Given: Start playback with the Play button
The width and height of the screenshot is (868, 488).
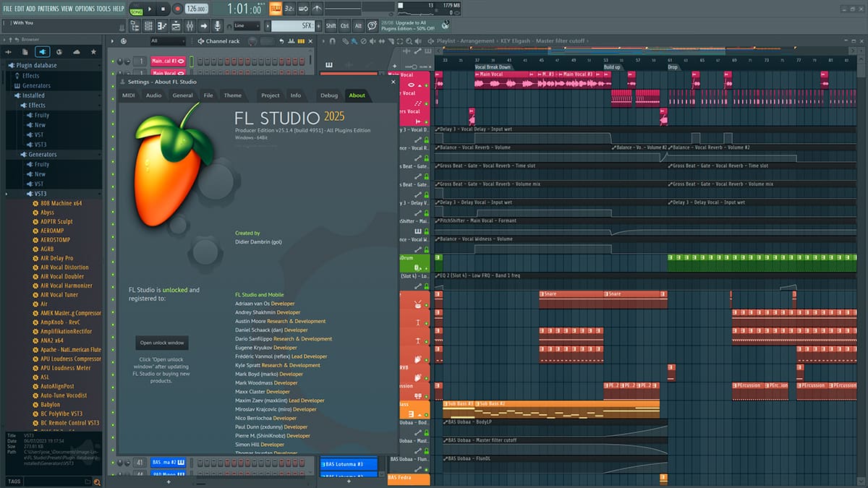Looking at the screenshot, I should coord(150,9).
